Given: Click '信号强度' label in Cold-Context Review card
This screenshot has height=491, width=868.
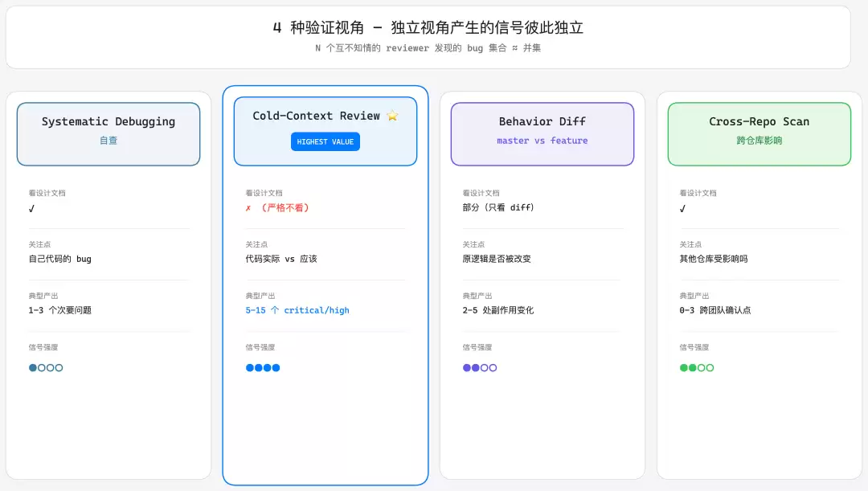Looking at the screenshot, I should point(260,347).
